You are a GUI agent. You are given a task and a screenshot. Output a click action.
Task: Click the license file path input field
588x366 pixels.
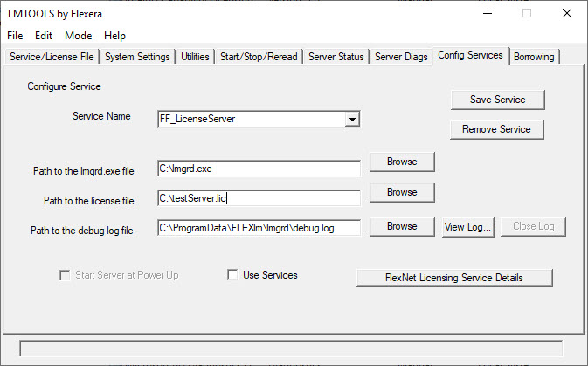259,198
